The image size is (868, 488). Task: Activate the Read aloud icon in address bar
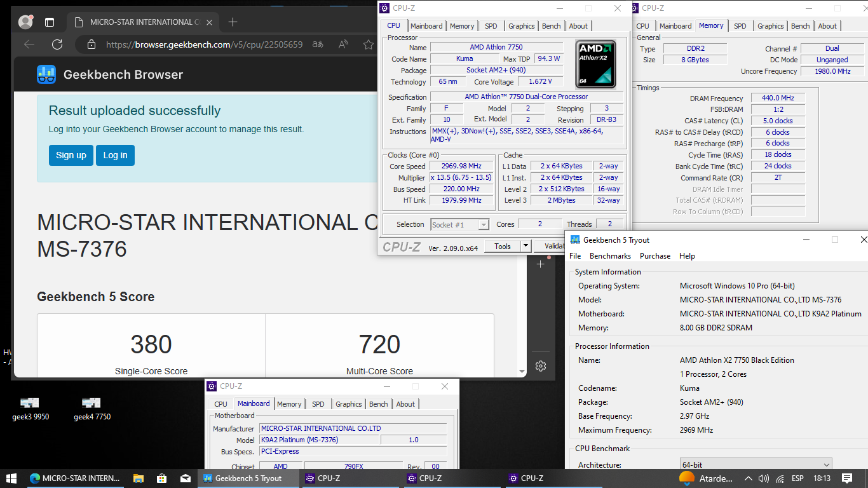(343, 44)
